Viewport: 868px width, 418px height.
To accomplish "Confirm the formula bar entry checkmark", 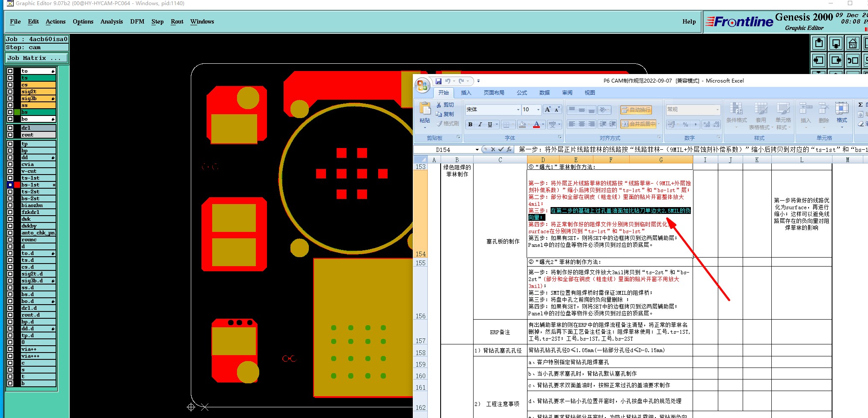I will (x=501, y=149).
